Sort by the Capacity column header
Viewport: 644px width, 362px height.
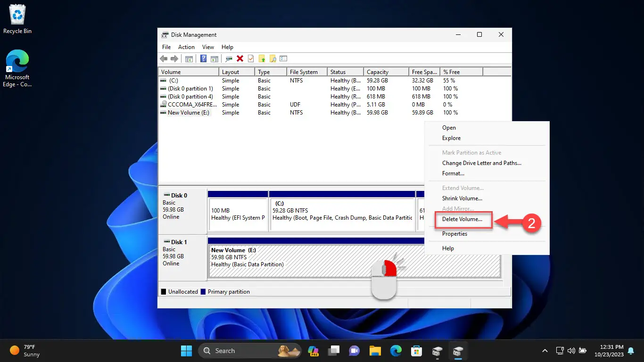click(x=386, y=72)
